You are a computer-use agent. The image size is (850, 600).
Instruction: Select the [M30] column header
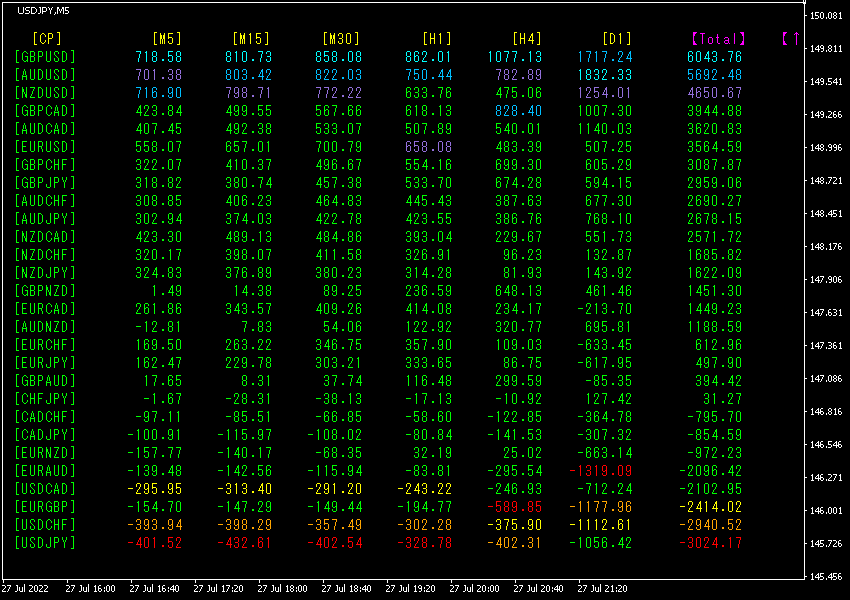[341, 38]
